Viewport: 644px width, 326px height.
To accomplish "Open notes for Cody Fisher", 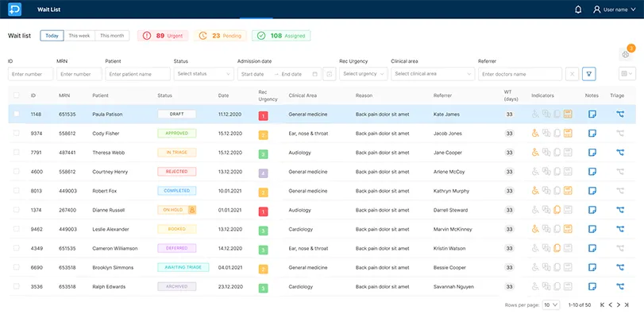I will point(592,134).
